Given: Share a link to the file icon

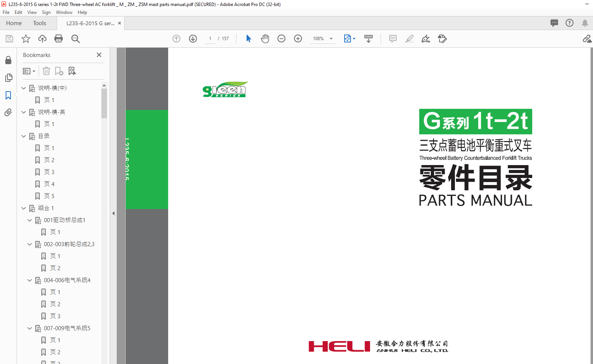Looking at the screenshot, I should (587, 39).
